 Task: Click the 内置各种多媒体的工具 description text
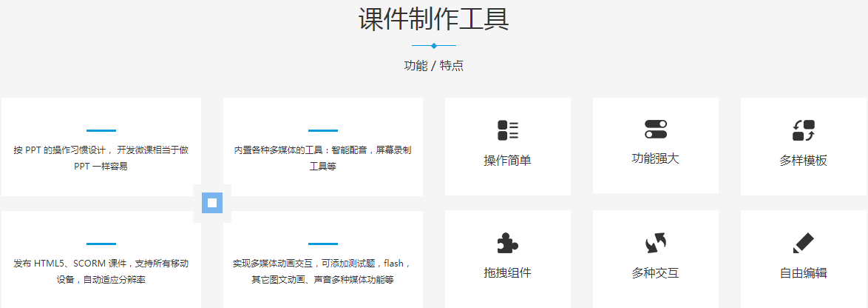(x=322, y=158)
